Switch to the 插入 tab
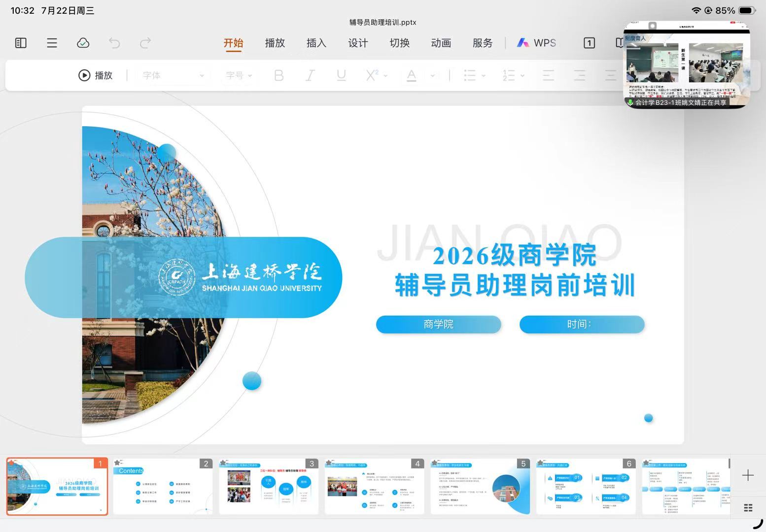This screenshot has width=766, height=532. click(316, 43)
